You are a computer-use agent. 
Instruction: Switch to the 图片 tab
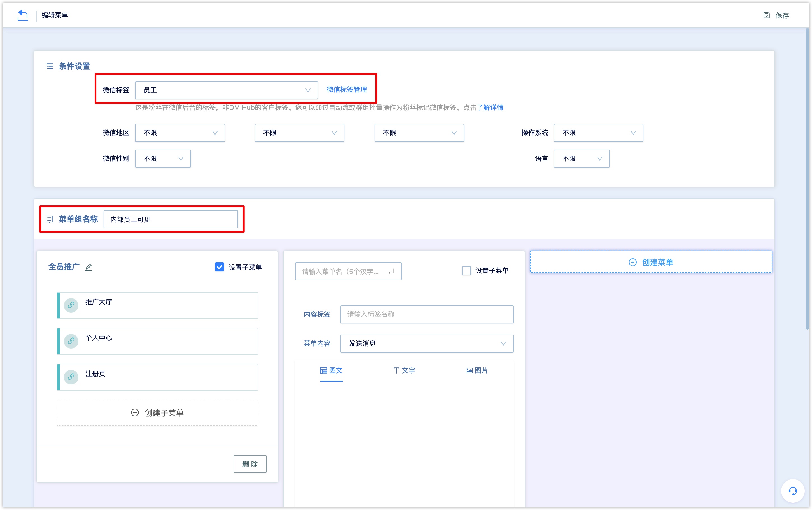(x=477, y=370)
